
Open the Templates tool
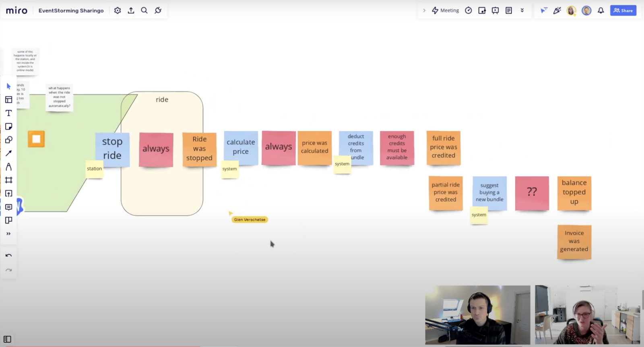8,99
